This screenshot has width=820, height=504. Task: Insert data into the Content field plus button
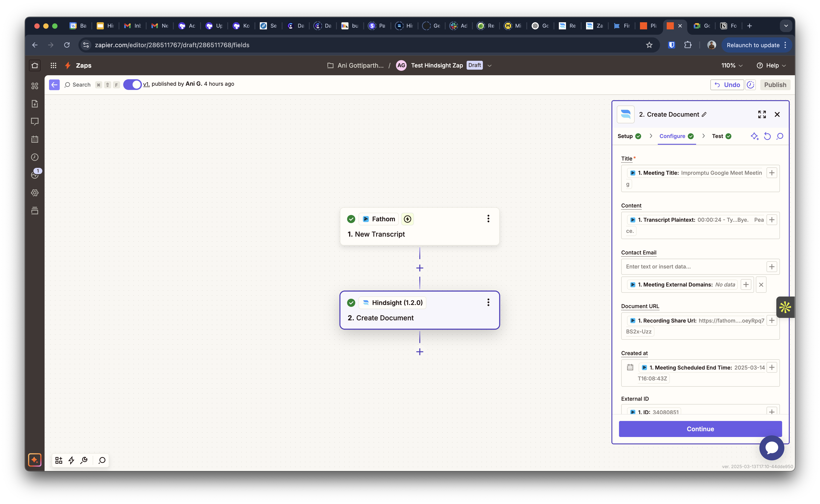coord(772,220)
